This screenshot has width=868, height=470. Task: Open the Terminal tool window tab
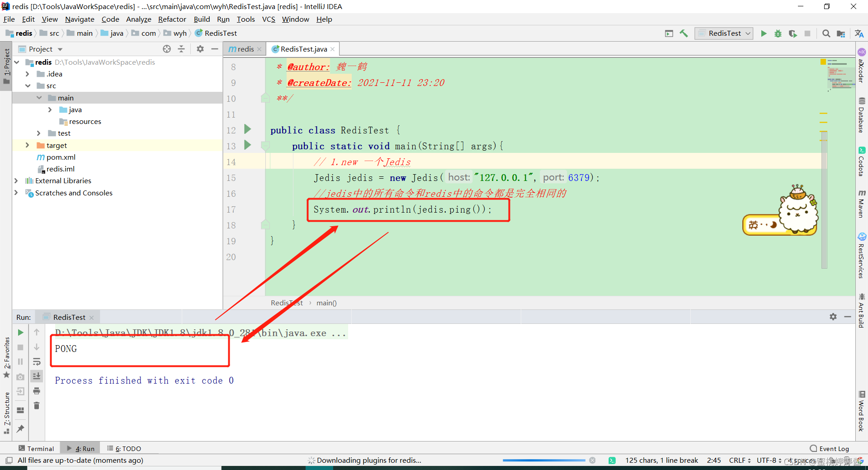click(x=36, y=448)
